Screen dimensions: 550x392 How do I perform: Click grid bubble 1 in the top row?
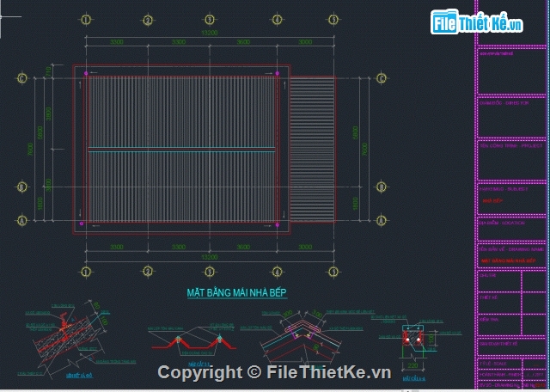(x=86, y=20)
